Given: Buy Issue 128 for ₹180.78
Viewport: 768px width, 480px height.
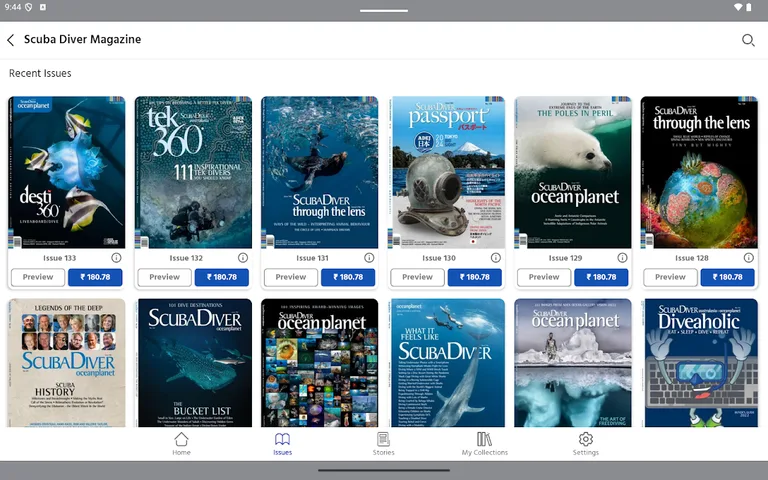Looking at the screenshot, I should point(727,277).
